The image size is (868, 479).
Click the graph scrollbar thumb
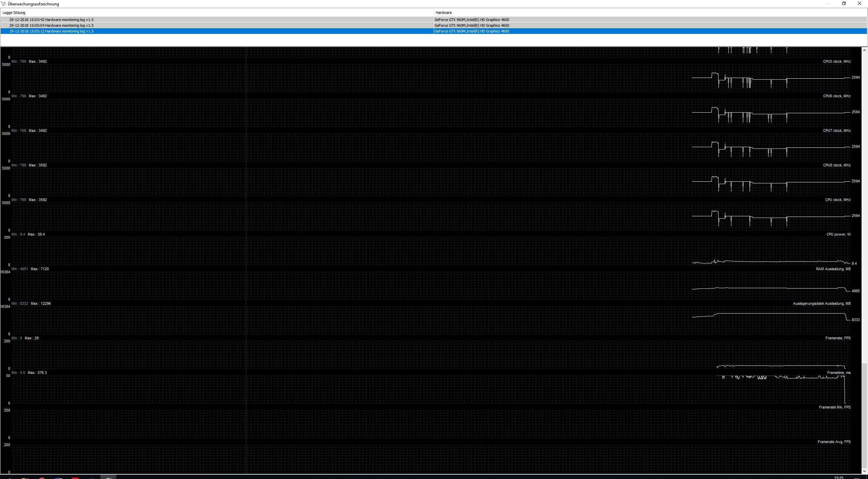pyautogui.click(x=864, y=415)
